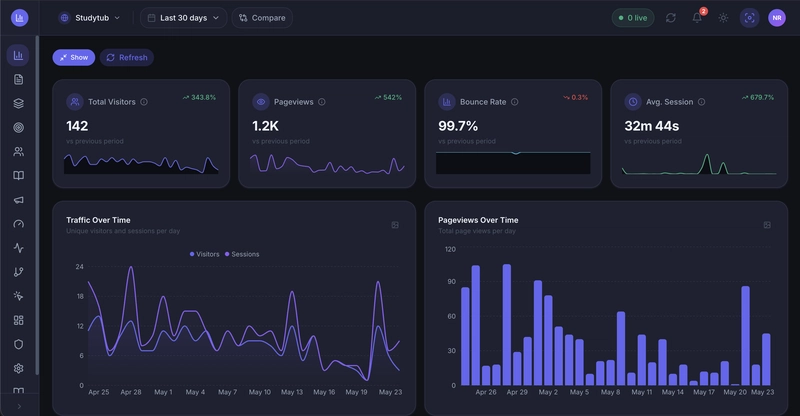
Task: Open the NR user avatar menu
Action: pos(777,18)
